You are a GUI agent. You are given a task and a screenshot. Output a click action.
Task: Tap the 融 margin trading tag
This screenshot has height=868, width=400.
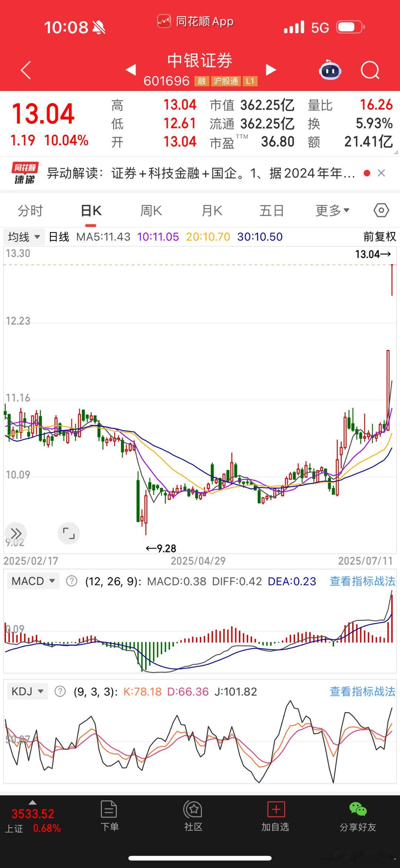(202, 81)
